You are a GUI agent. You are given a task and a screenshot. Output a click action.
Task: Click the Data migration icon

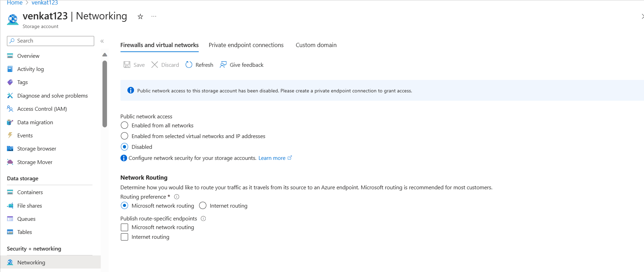10,122
